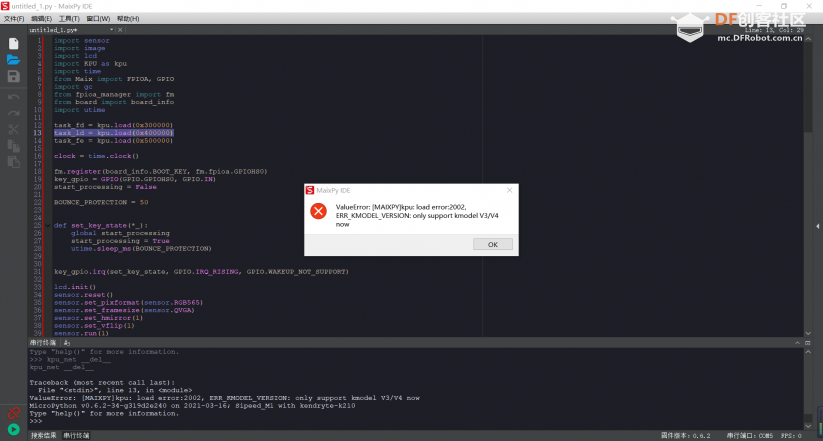Click the 固件版本: 0.6.2 status entry

685,436
